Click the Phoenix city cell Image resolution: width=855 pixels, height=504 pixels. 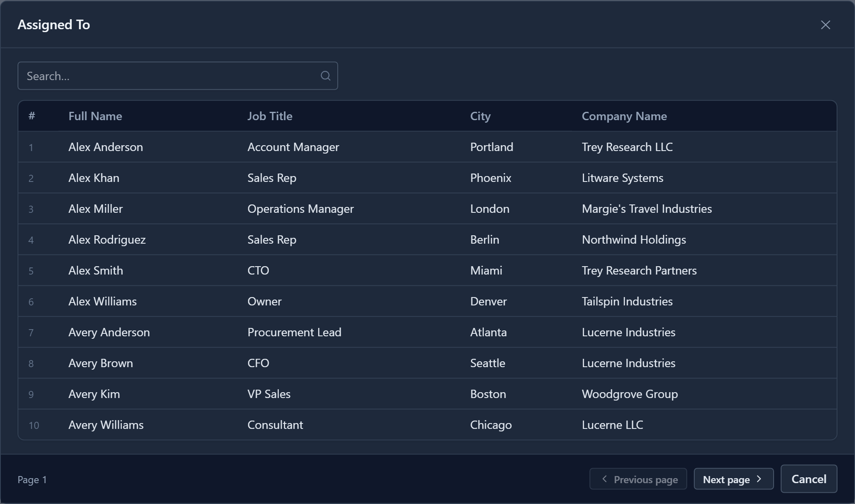pyautogui.click(x=491, y=178)
